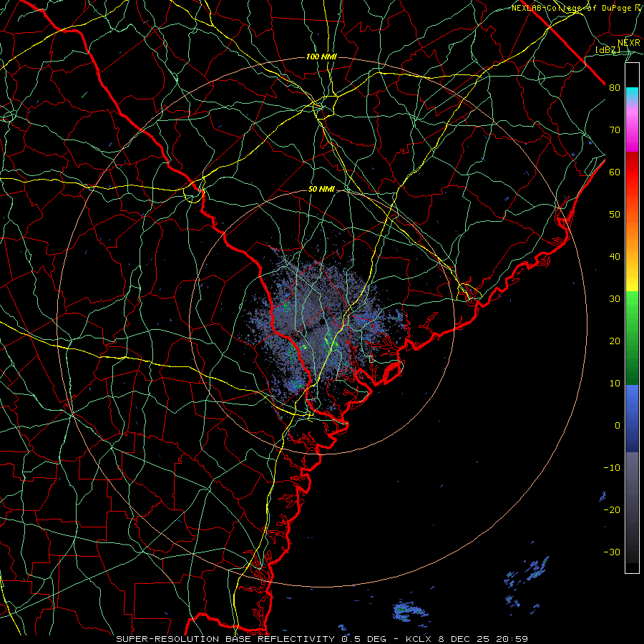The height and width of the screenshot is (644, 644).
Task: Click the NEXR label above the dBZ legend
Action: (x=628, y=42)
